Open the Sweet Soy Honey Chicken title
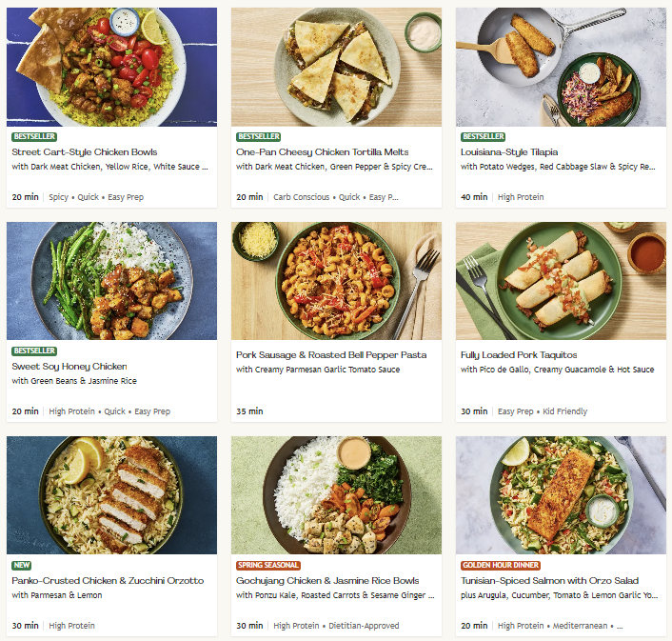The height and width of the screenshot is (641, 672). pos(69,367)
